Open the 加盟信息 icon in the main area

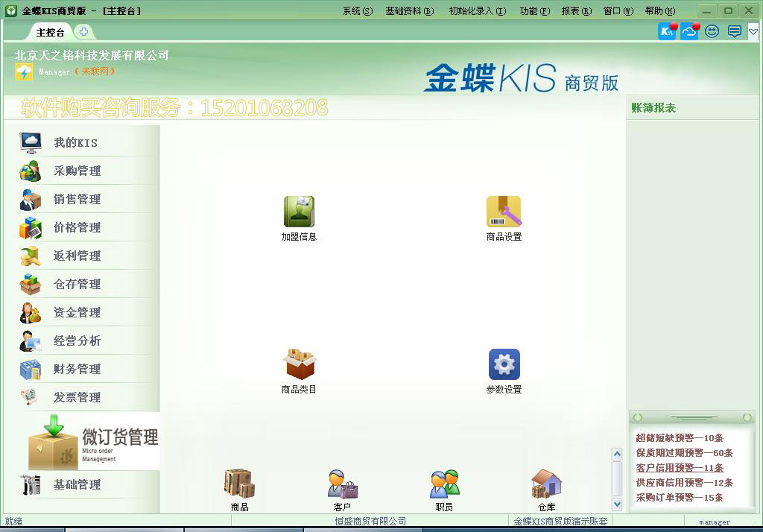click(x=299, y=212)
